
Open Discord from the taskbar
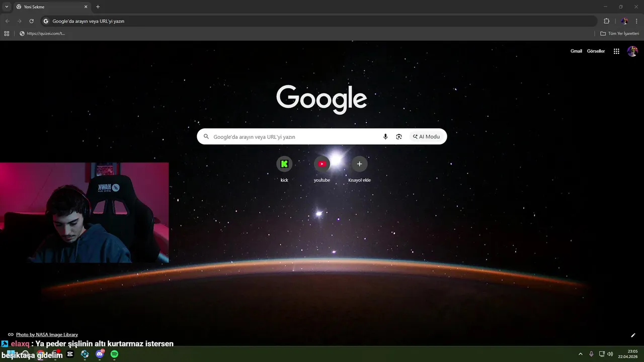coord(100,354)
